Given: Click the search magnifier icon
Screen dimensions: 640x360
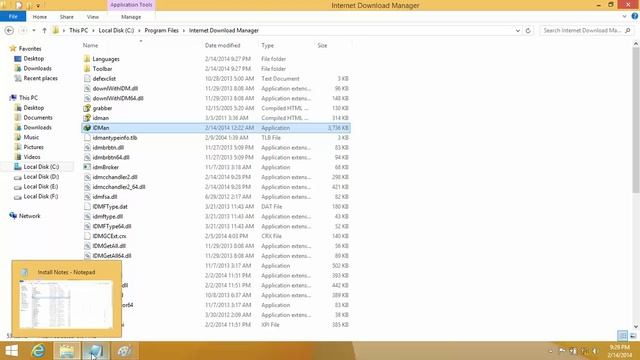Looking at the screenshot, I should (x=628, y=30).
